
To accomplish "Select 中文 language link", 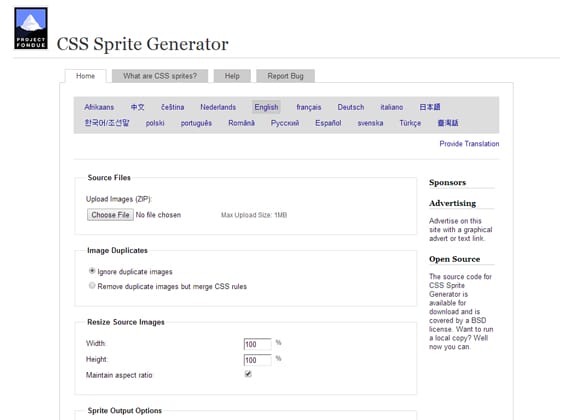I will point(137,107).
